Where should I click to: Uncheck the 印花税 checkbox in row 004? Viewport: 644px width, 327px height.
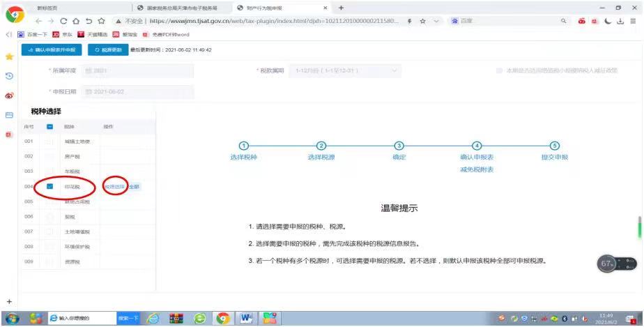[x=49, y=186]
